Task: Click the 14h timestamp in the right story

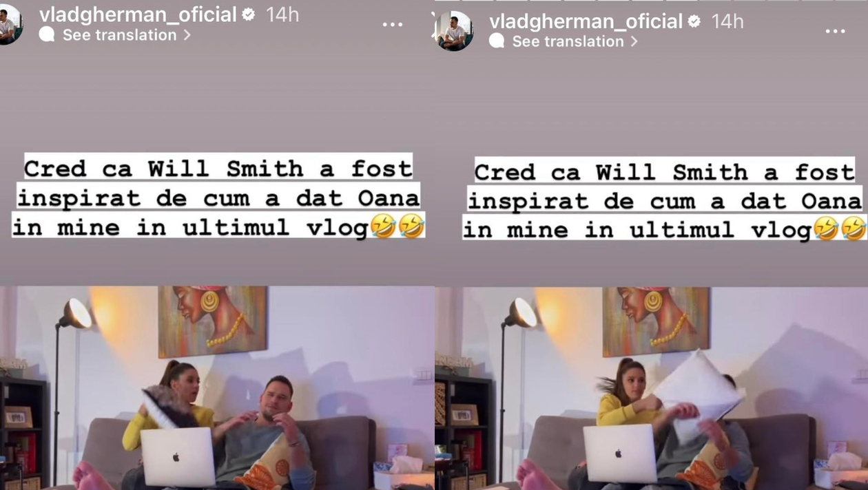Action: click(727, 21)
